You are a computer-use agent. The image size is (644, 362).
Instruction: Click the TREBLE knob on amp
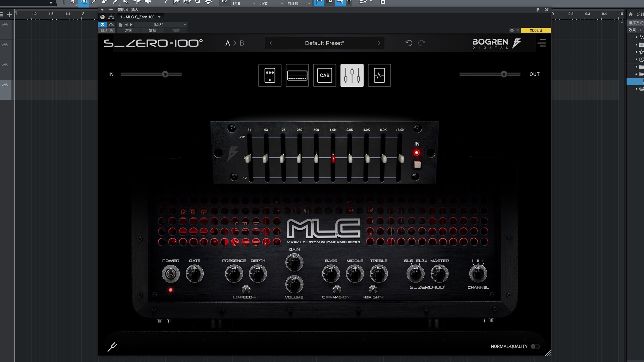(379, 274)
